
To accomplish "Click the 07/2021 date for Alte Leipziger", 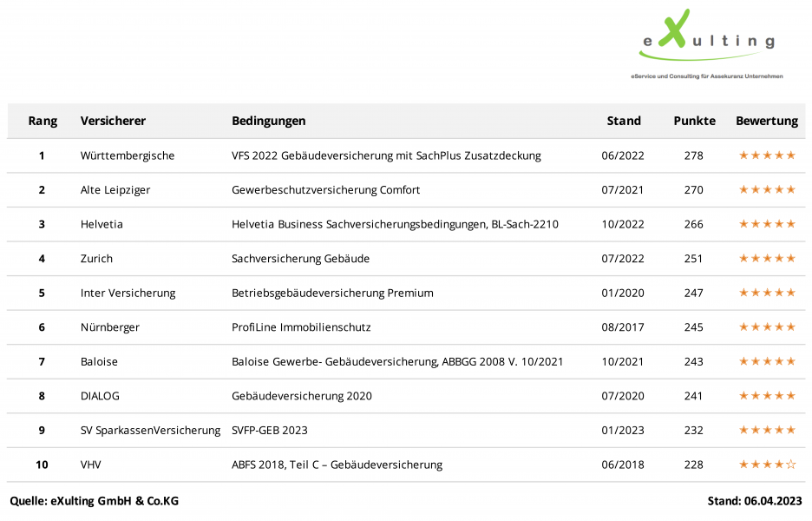I will coord(623,190).
